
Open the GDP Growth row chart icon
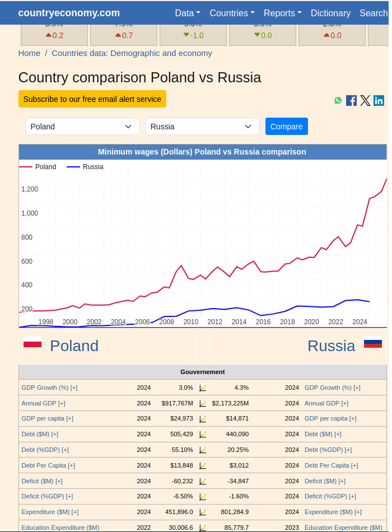(x=203, y=388)
